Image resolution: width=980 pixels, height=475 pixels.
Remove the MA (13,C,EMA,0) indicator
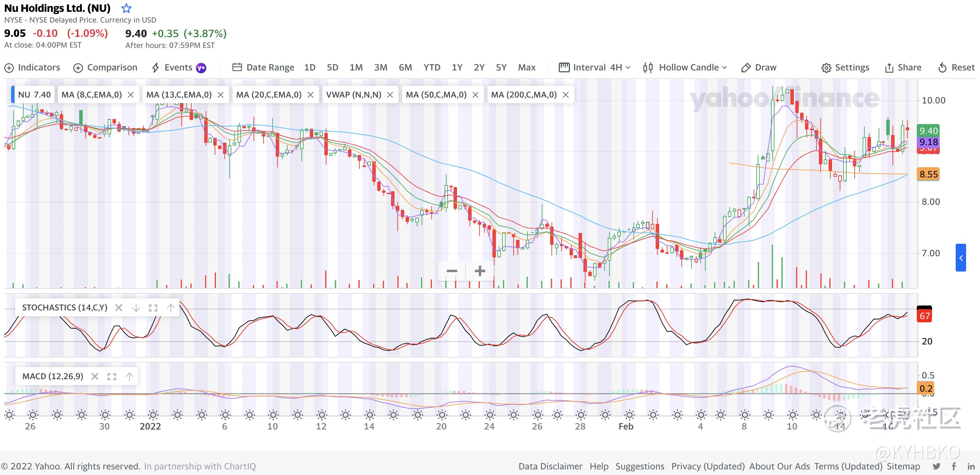[x=220, y=95]
